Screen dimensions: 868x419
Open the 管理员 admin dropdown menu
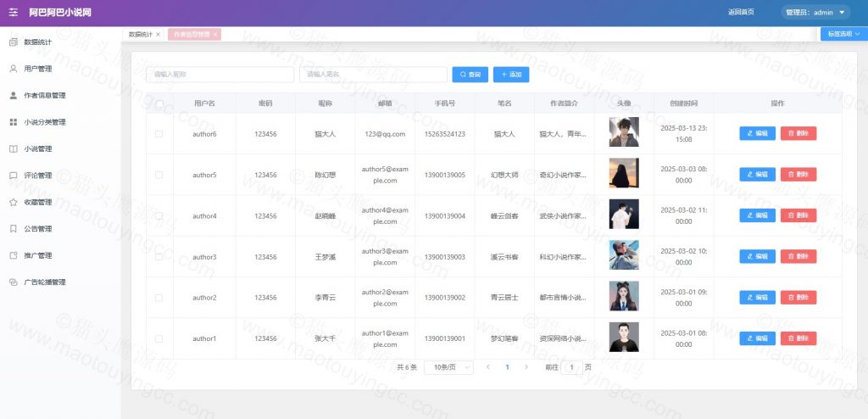coord(815,12)
